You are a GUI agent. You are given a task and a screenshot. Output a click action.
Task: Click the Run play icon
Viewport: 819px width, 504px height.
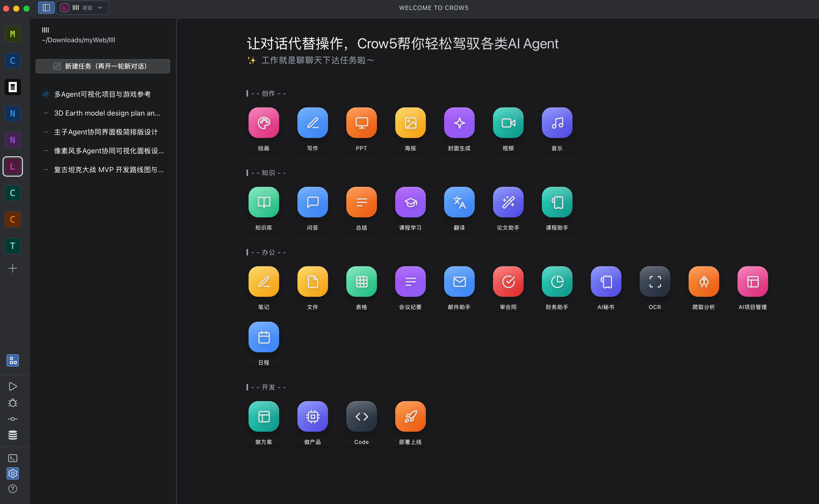click(x=13, y=386)
